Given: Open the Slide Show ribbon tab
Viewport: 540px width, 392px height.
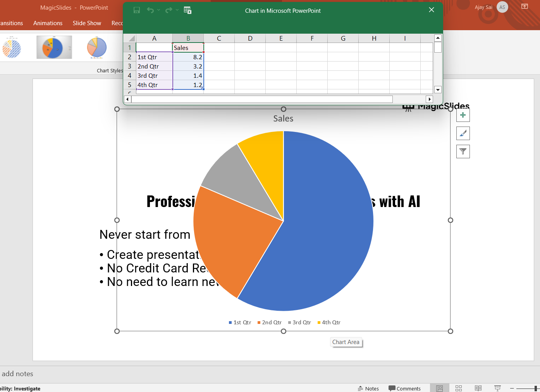Looking at the screenshot, I should click(87, 23).
